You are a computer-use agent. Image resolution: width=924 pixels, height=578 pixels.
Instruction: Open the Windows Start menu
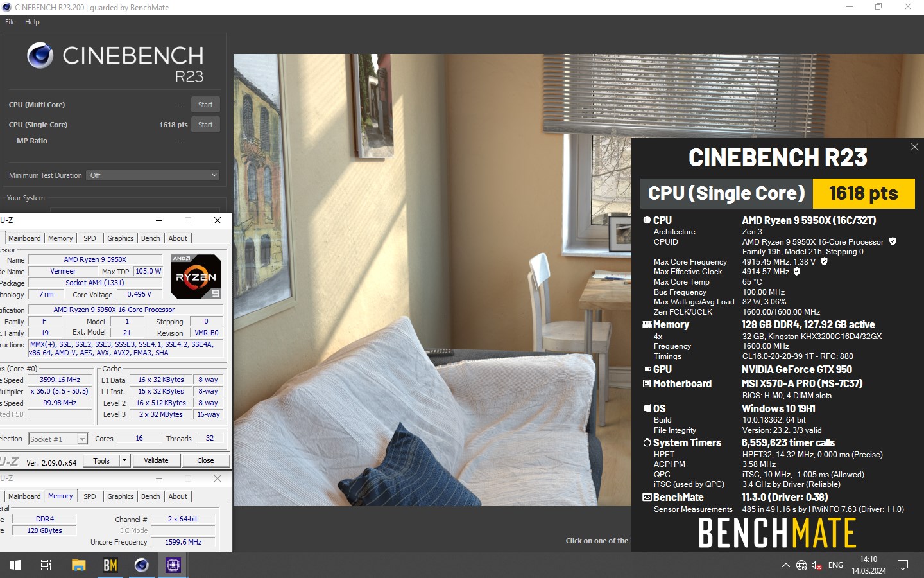tap(15, 565)
